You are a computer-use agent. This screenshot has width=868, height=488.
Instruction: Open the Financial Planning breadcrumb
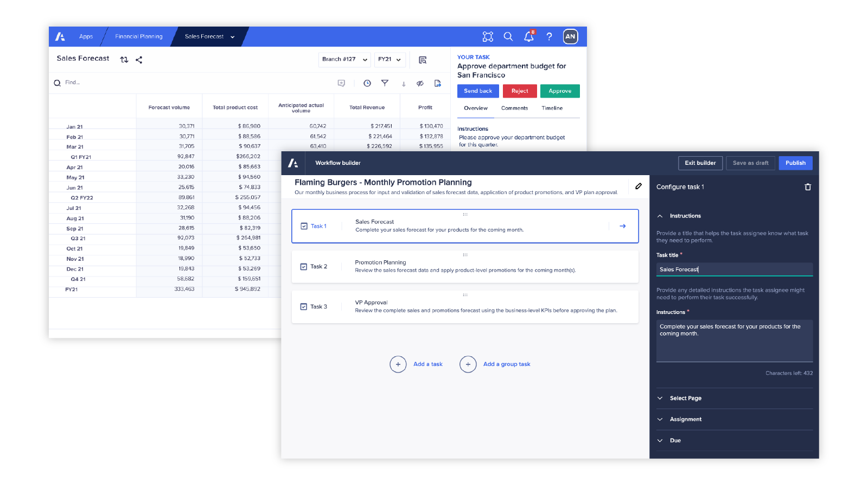(139, 36)
